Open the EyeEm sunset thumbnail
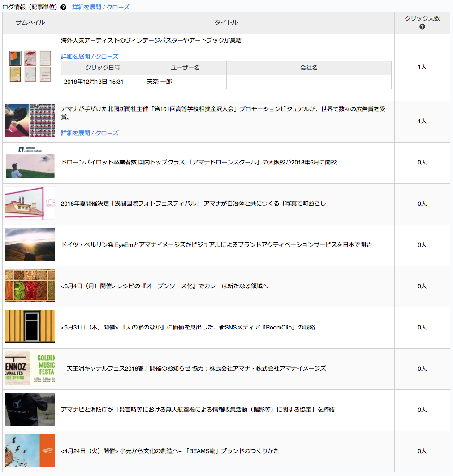Screen dimensions: 453x476 pyautogui.click(x=30, y=244)
